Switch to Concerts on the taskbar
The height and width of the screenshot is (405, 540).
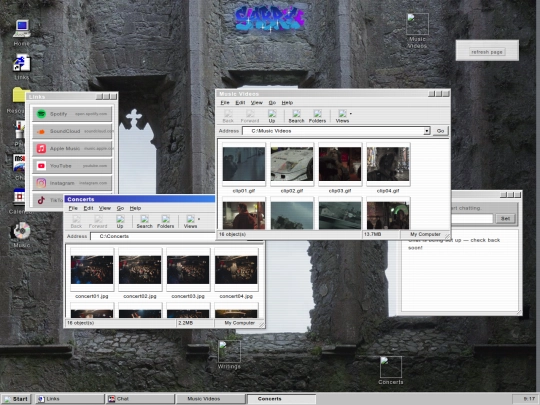(281, 399)
